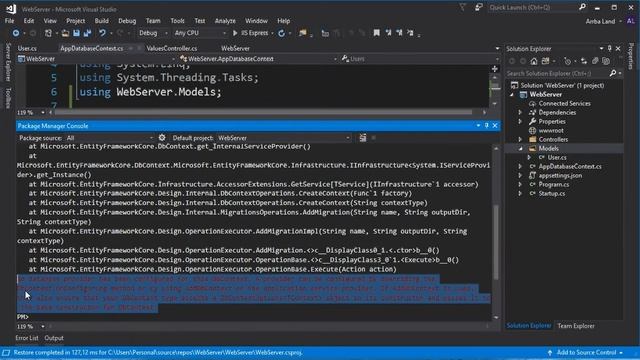
Task: Select appsettings.json in Solution Explorer
Action: [560, 176]
